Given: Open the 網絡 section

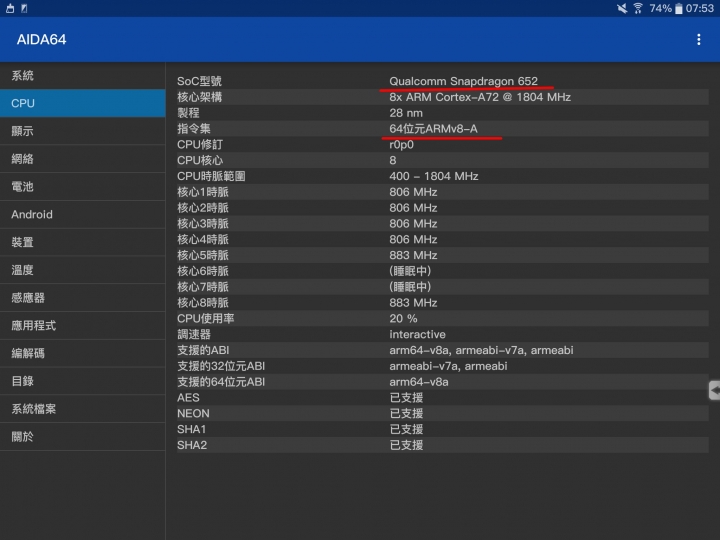Looking at the screenshot, I should pos(83,159).
